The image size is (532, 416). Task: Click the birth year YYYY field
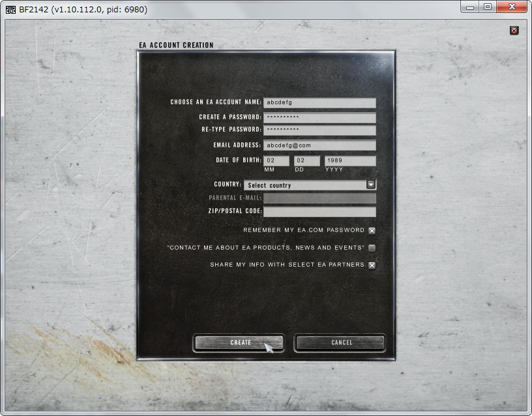(350, 160)
